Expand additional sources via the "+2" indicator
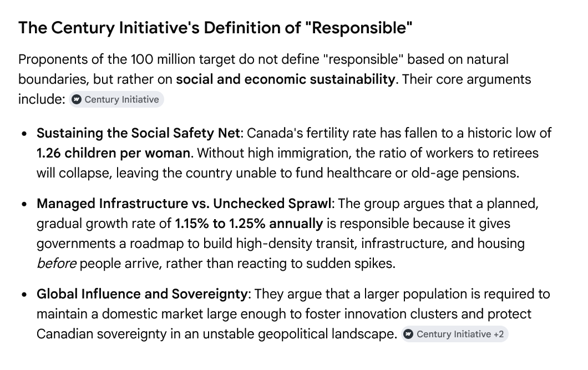The width and height of the screenshot is (588, 370). [x=499, y=334]
